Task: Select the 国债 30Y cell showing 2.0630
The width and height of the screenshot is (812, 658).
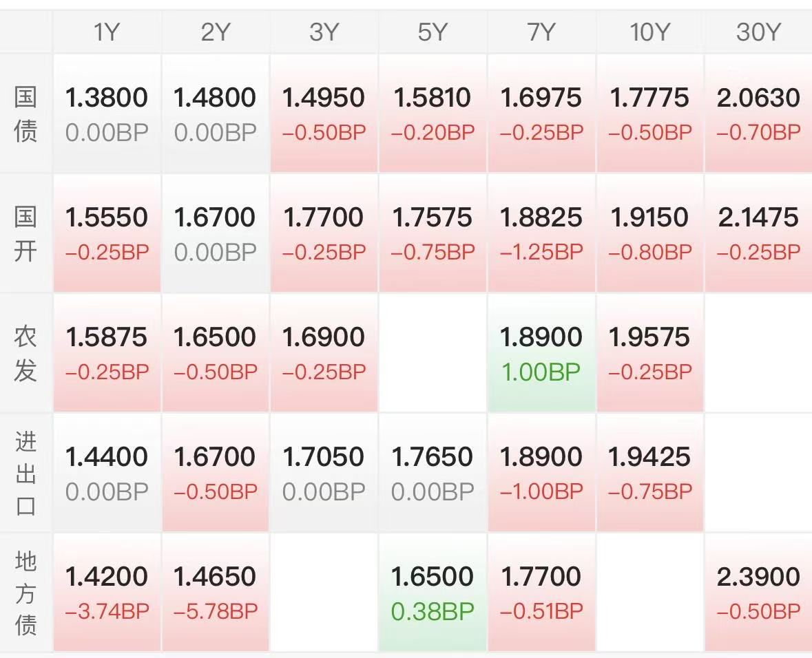Action: click(x=758, y=114)
